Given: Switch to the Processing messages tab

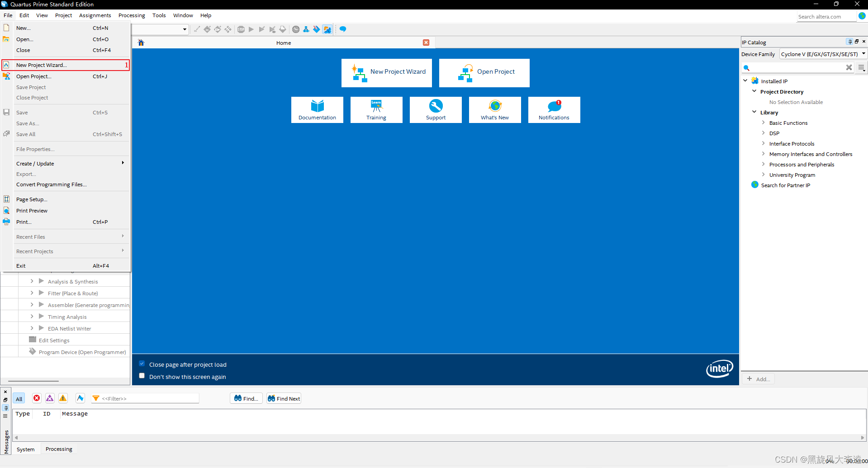Looking at the screenshot, I should click(x=59, y=449).
